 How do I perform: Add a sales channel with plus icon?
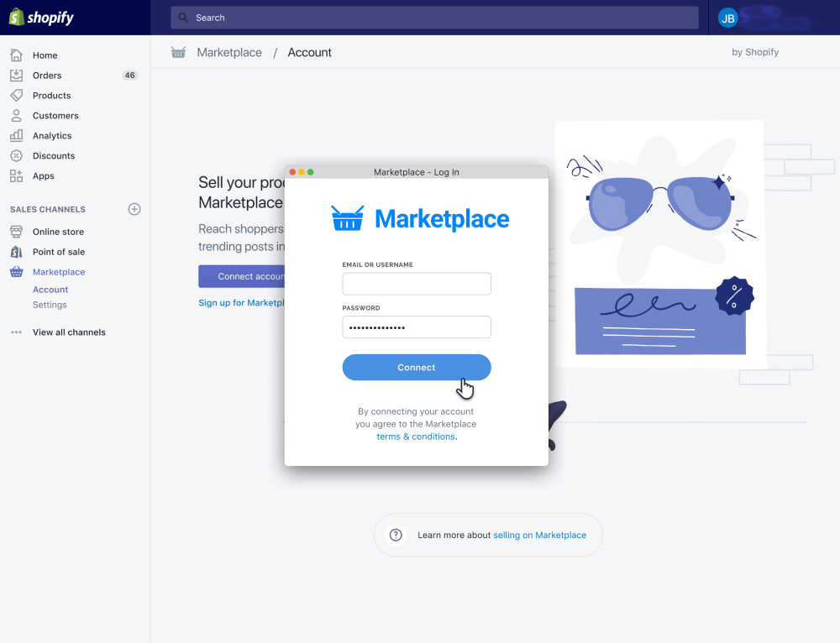click(134, 209)
